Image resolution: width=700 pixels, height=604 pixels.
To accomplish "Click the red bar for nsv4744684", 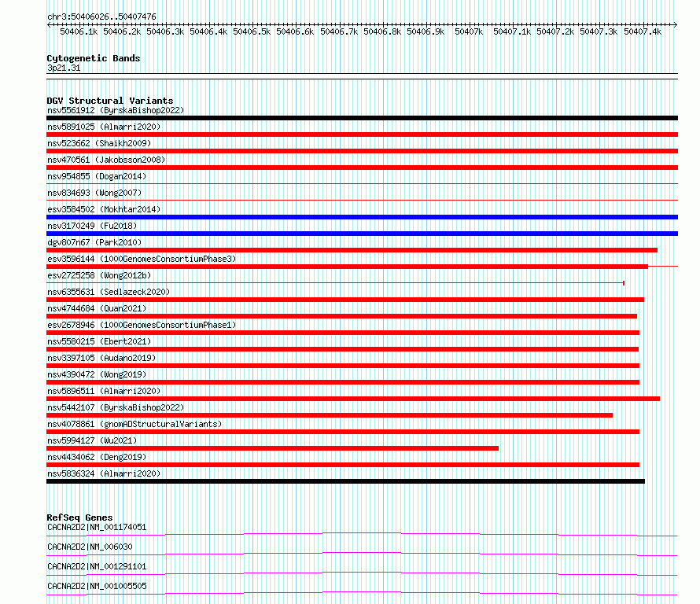I will click(x=341, y=316).
